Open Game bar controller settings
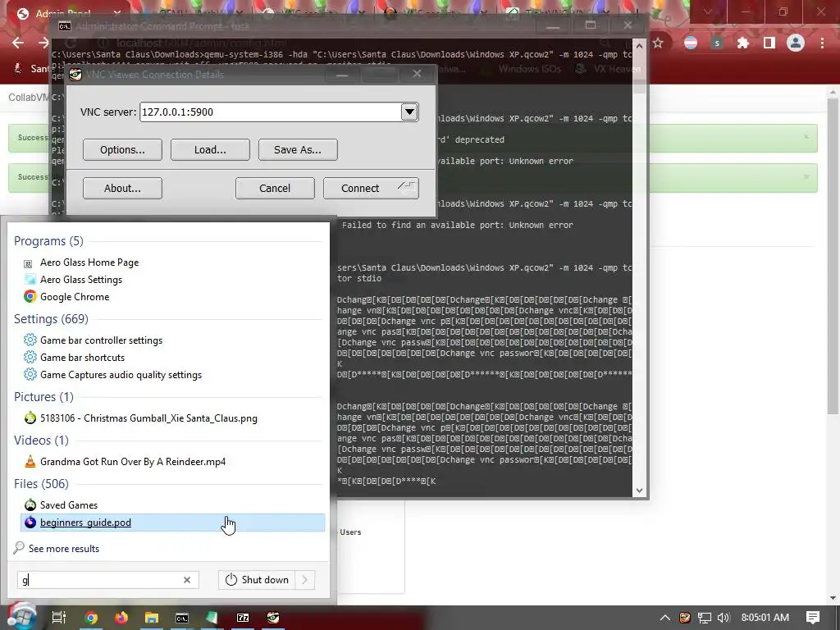The width and height of the screenshot is (840, 630). tap(101, 340)
